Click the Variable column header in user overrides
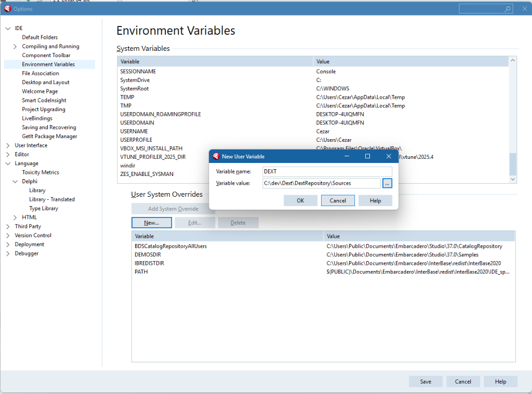This screenshot has height=394, width=532. [228, 236]
